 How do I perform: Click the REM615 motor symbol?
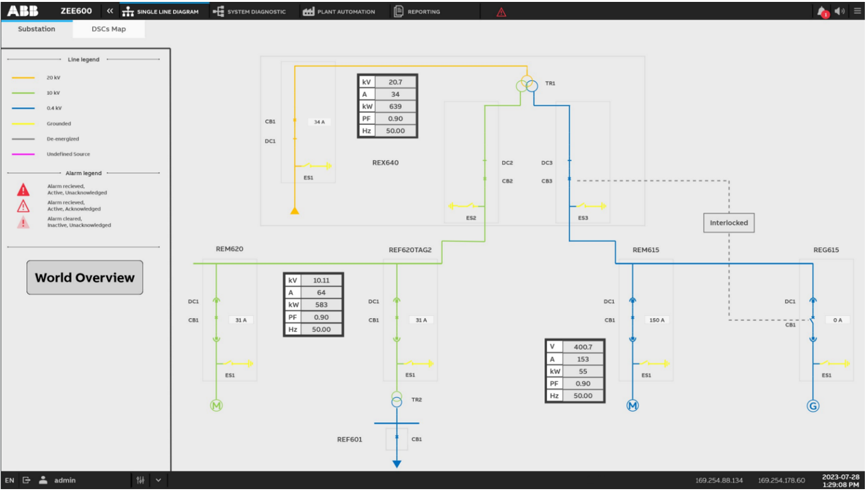tap(632, 406)
